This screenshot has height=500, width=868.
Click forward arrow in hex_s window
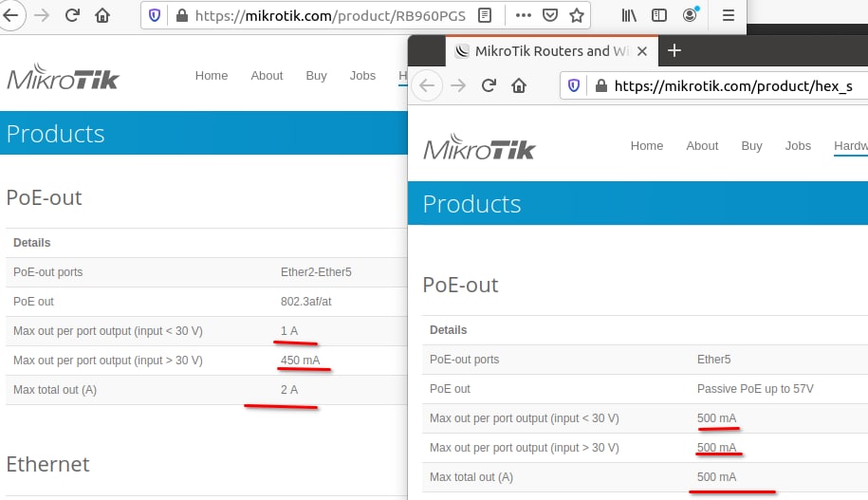[x=458, y=85]
